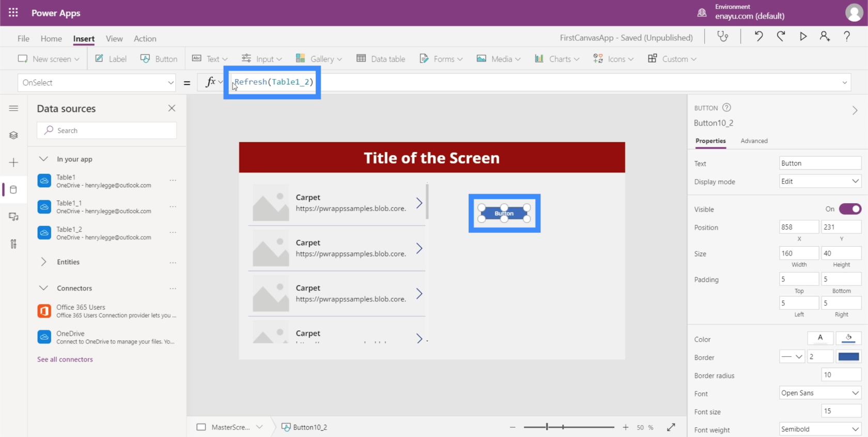Image resolution: width=868 pixels, height=437 pixels.
Task: Click the OneDrive connector icon
Action: (x=44, y=337)
